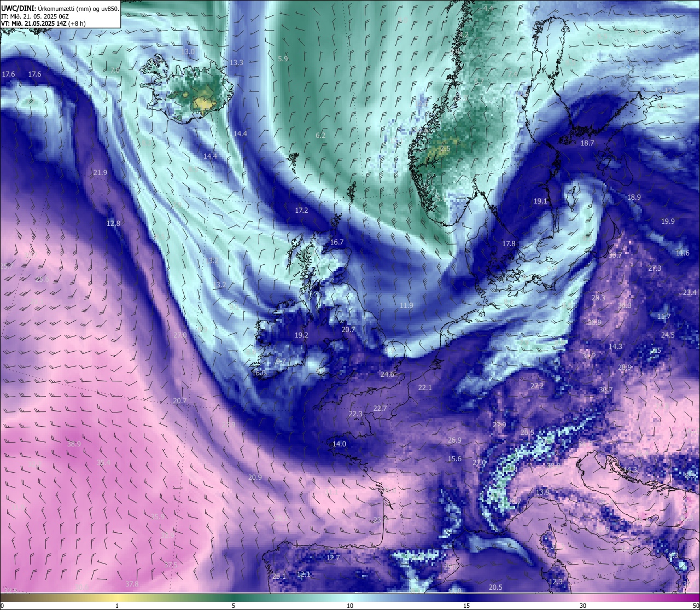
Task: Click the 11.9 value over the North Sea
Action: coord(406,305)
